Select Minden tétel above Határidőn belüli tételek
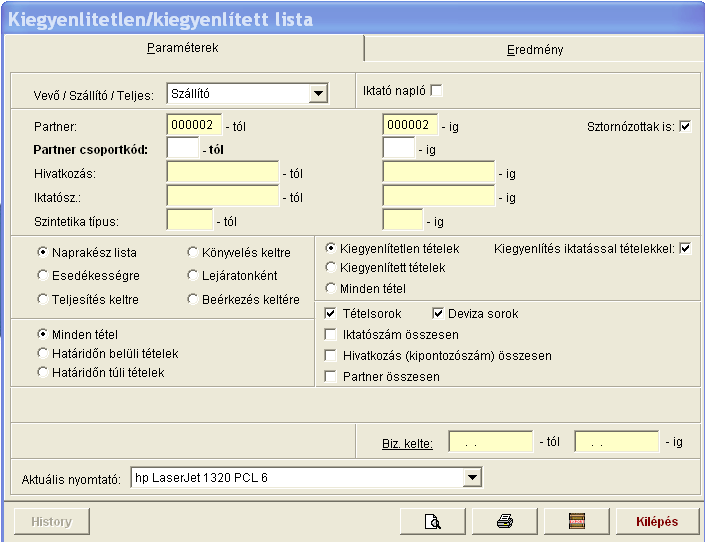705x542 pixels. [43, 334]
